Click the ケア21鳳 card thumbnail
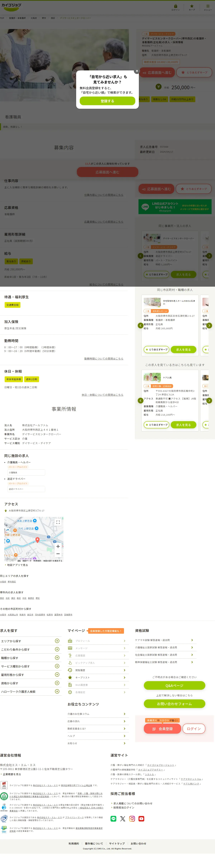The width and height of the screenshot is (215, 868). (152, 377)
